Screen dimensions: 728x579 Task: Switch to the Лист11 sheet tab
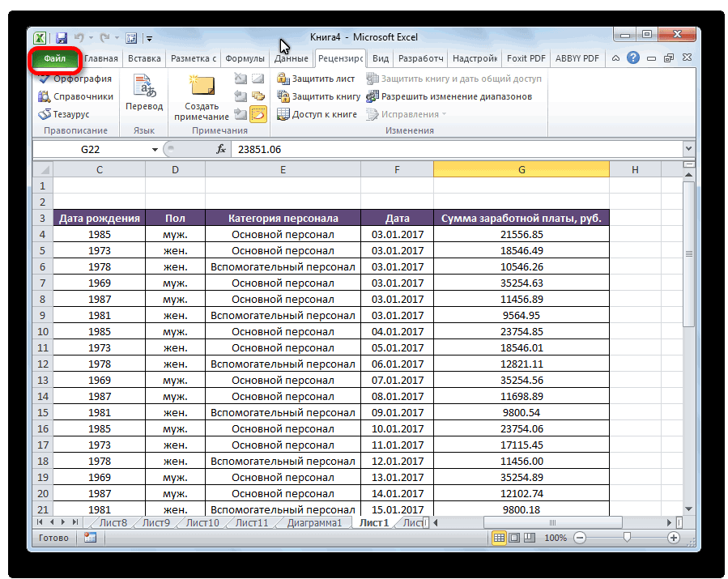coord(252,523)
